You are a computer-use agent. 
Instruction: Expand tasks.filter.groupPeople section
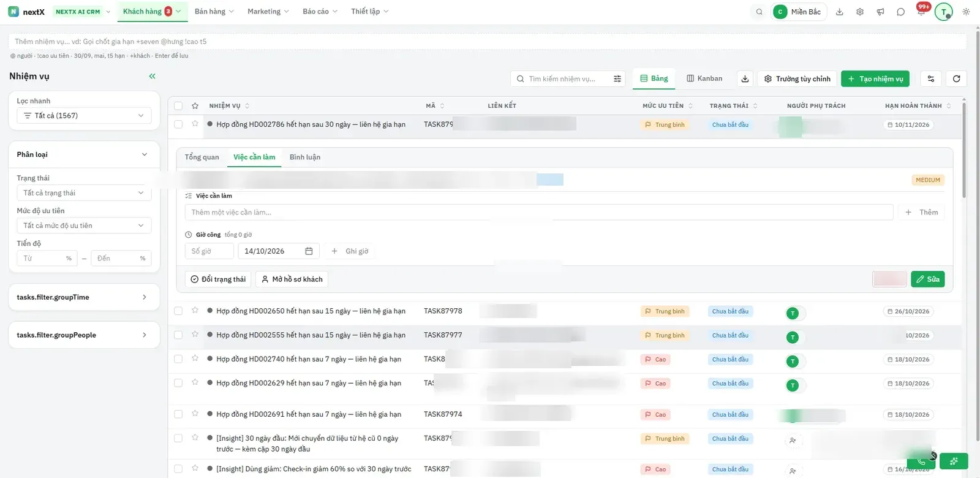tap(84, 335)
